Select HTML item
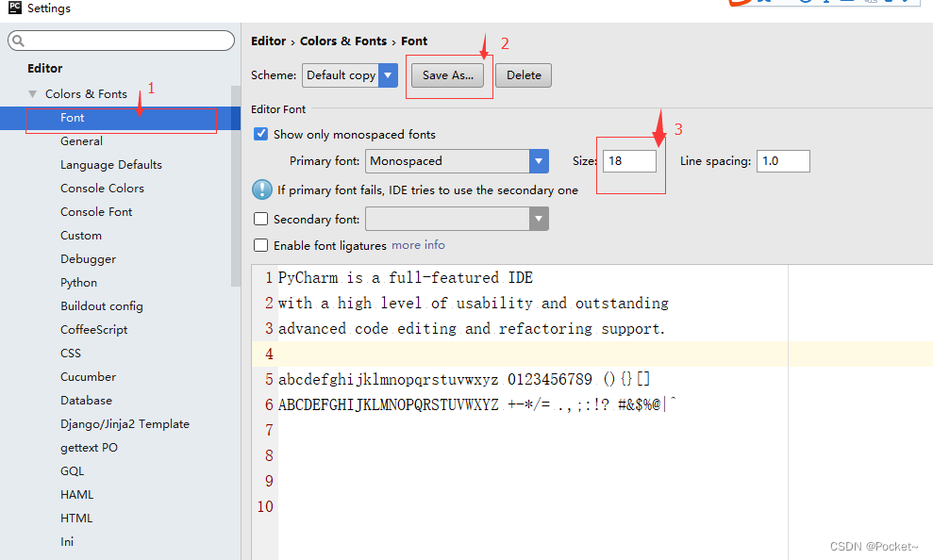 coord(76,518)
